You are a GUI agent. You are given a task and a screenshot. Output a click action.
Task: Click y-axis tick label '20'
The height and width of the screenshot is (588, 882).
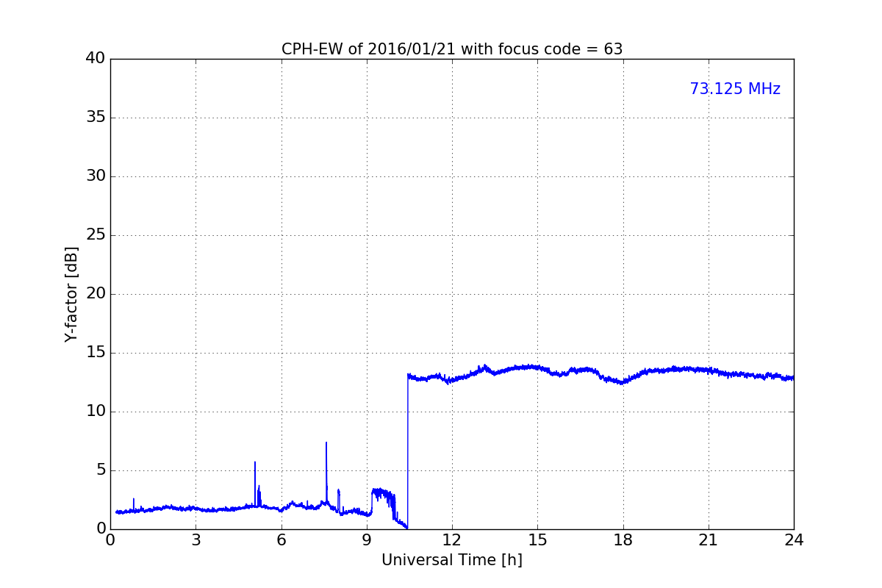coord(96,294)
